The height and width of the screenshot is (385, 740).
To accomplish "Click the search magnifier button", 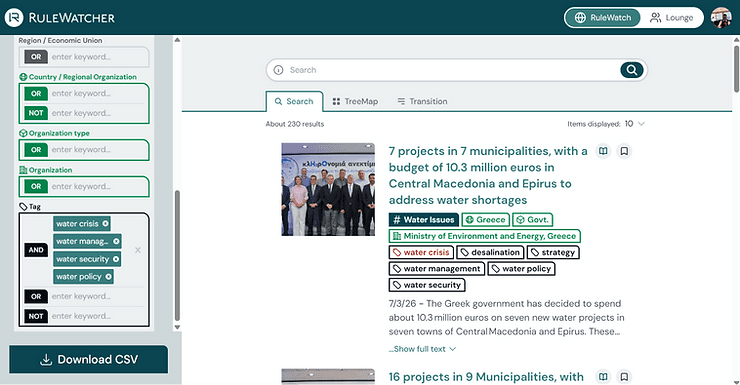I will coord(631,70).
